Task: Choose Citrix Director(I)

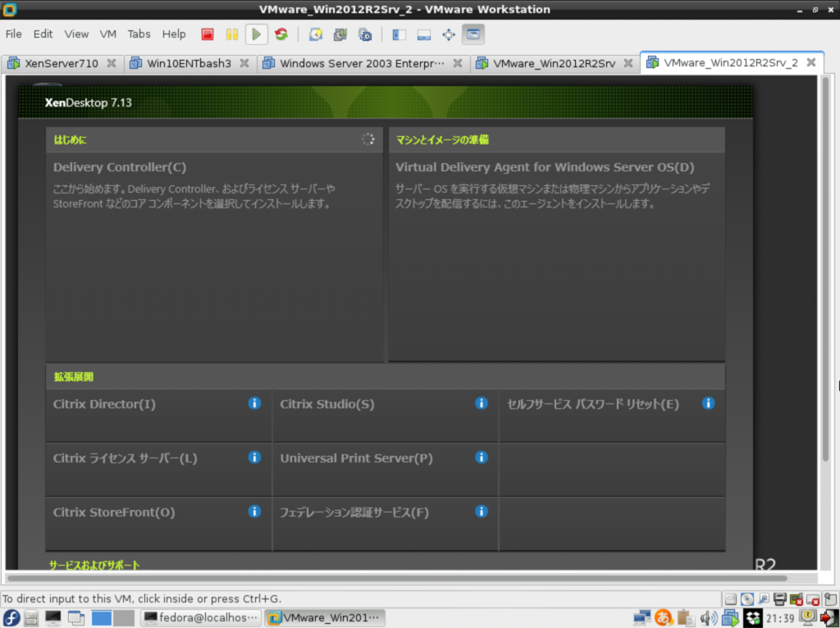Action: (104, 404)
